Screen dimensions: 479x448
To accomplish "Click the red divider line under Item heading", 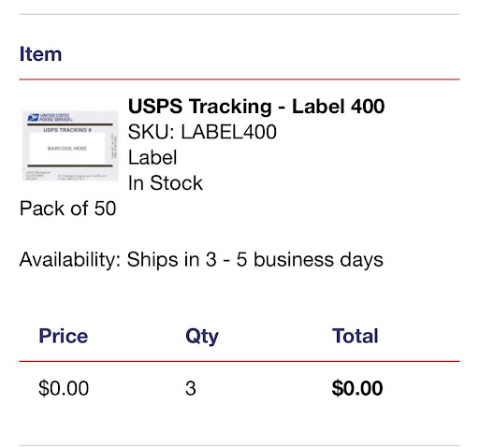I will 239,79.
